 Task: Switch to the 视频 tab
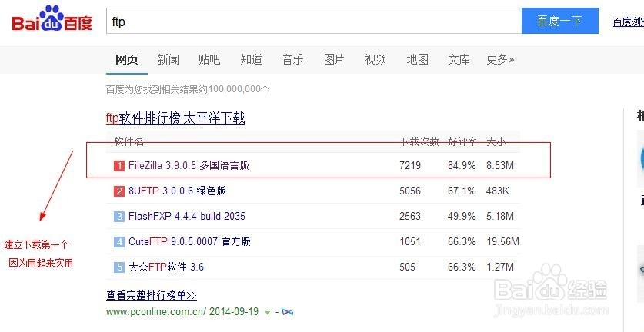(375, 59)
